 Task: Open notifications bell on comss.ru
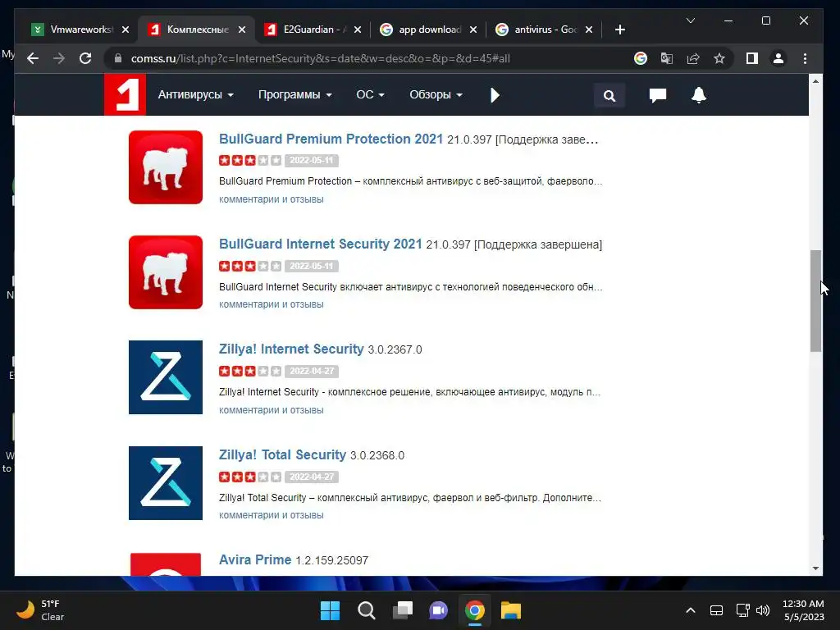point(699,95)
